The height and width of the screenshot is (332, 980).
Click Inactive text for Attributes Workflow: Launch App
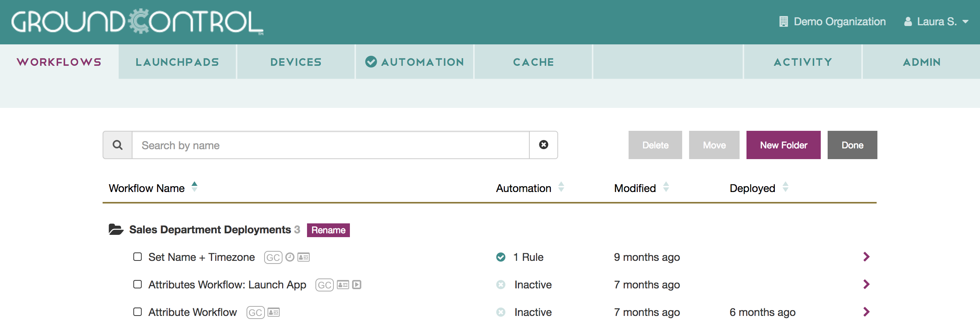(533, 285)
